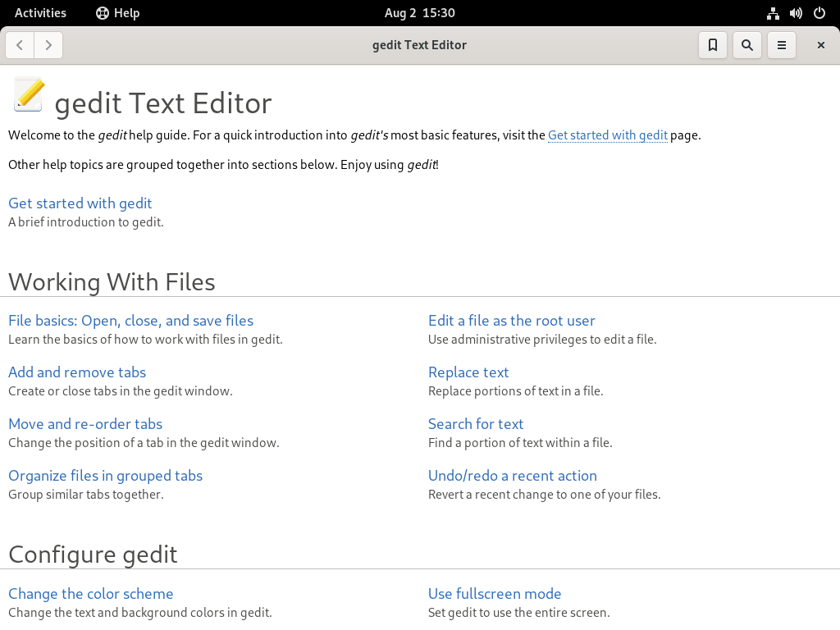Image resolution: width=840 pixels, height=630 pixels.
Task: Close the gedit help window
Action: 820,45
